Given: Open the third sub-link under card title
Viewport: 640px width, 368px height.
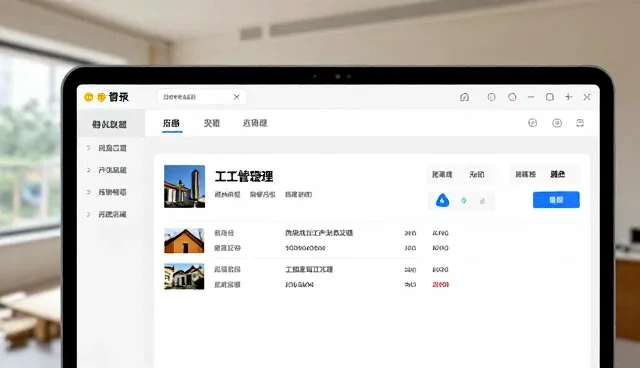Looking at the screenshot, I should pos(298,195).
